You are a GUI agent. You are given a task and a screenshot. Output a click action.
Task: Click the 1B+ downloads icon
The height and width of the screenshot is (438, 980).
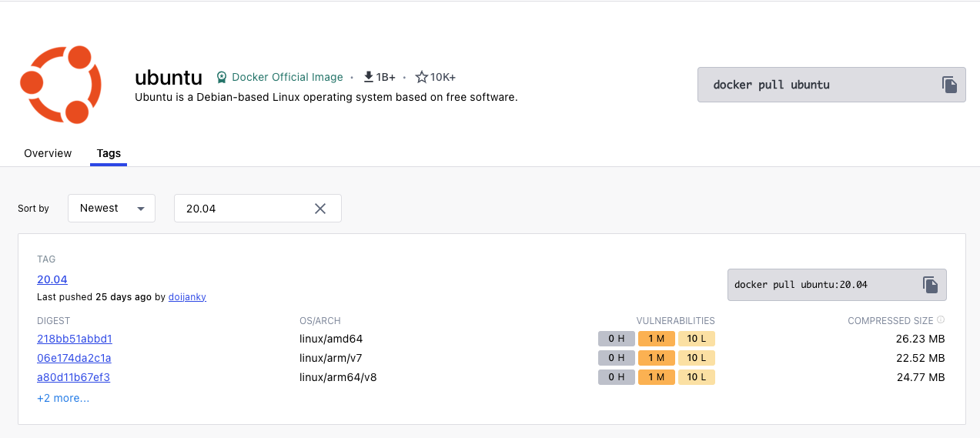pos(368,77)
